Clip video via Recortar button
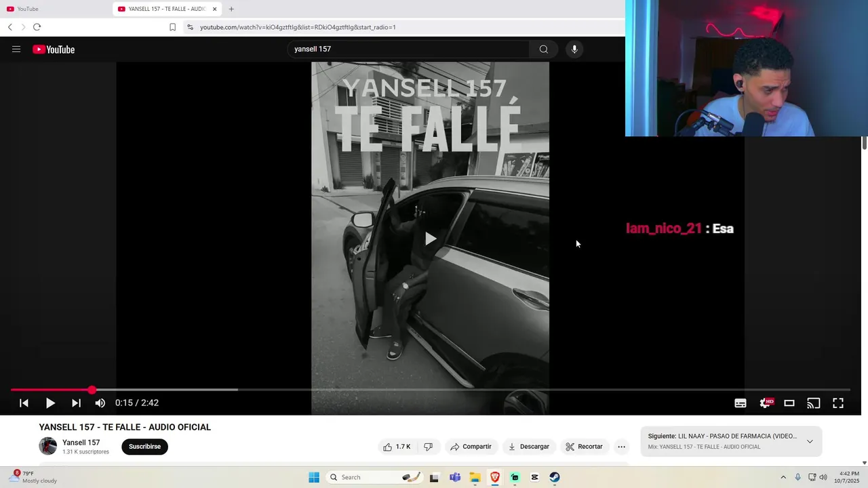Image resolution: width=868 pixels, height=488 pixels. (584, 447)
